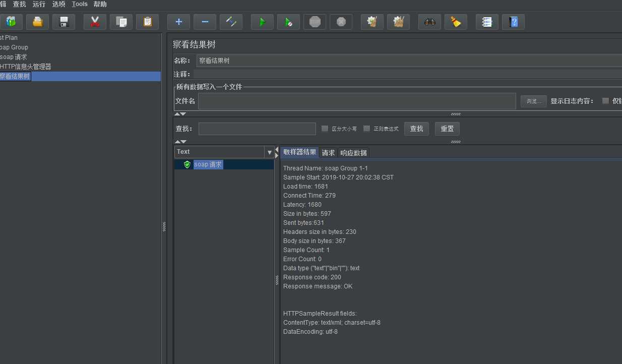Click the 'Sent bytes:631' line
The height and width of the screenshot is (364, 622).
point(303,223)
